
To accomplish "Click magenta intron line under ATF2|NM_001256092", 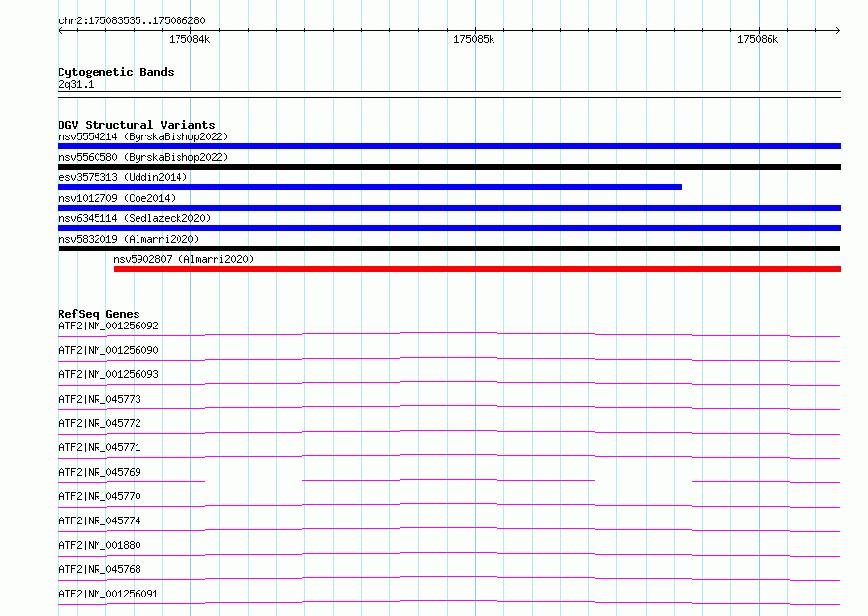I will tap(449, 333).
